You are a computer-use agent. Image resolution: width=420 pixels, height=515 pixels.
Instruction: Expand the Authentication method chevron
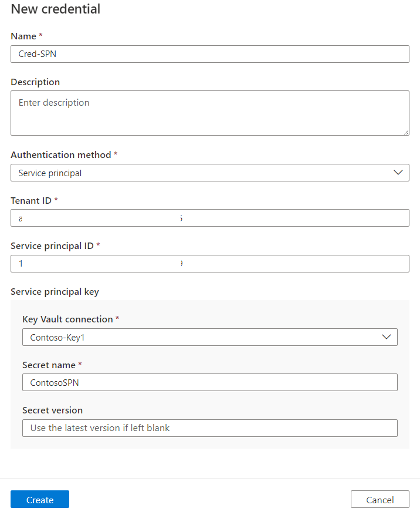(x=398, y=173)
